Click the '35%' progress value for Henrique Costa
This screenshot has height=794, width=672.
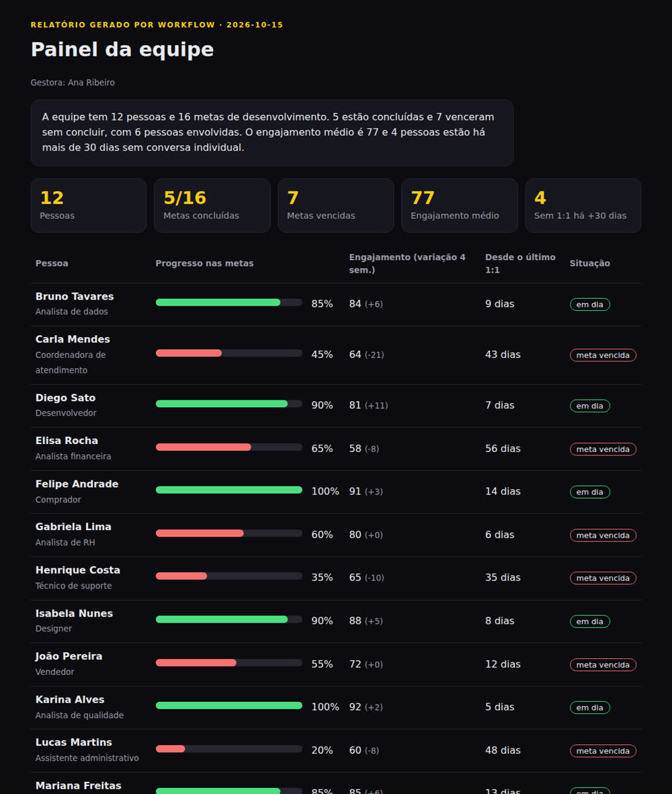322,577
